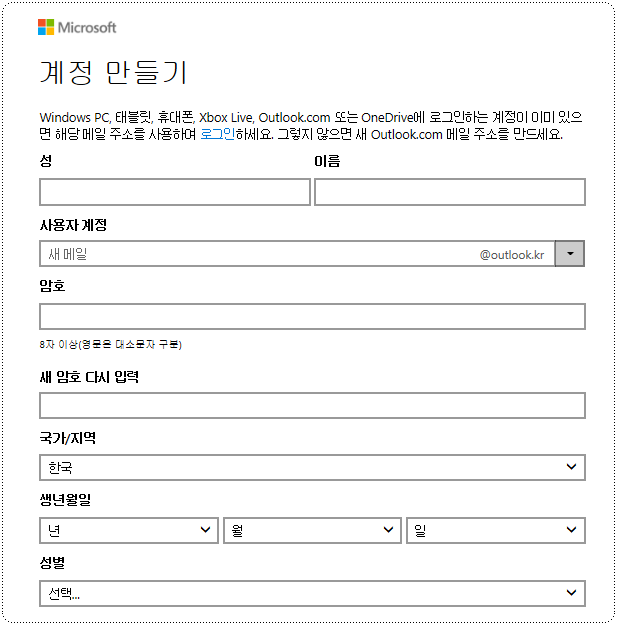Click the 암호 password field
Image resolution: width=617 pixels, height=625 pixels.
pos(312,316)
